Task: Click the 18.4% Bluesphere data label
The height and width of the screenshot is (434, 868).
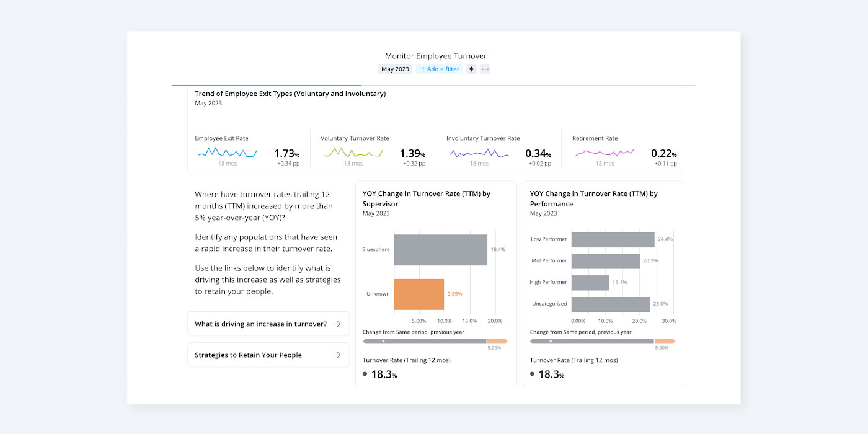Action: (x=498, y=250)
